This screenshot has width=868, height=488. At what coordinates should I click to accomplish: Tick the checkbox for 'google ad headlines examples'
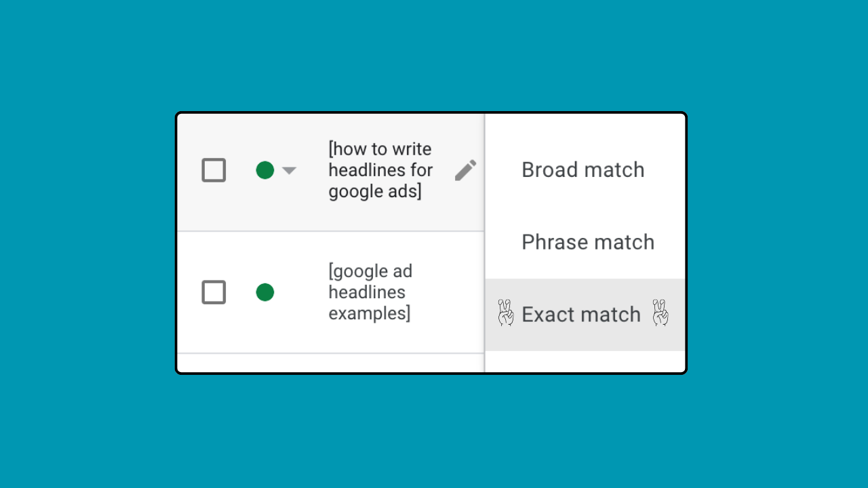(214, 292)
